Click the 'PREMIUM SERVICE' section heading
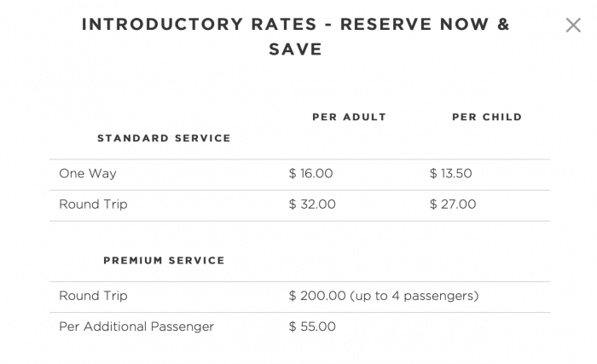597x364 pixels. coord(164,261)
